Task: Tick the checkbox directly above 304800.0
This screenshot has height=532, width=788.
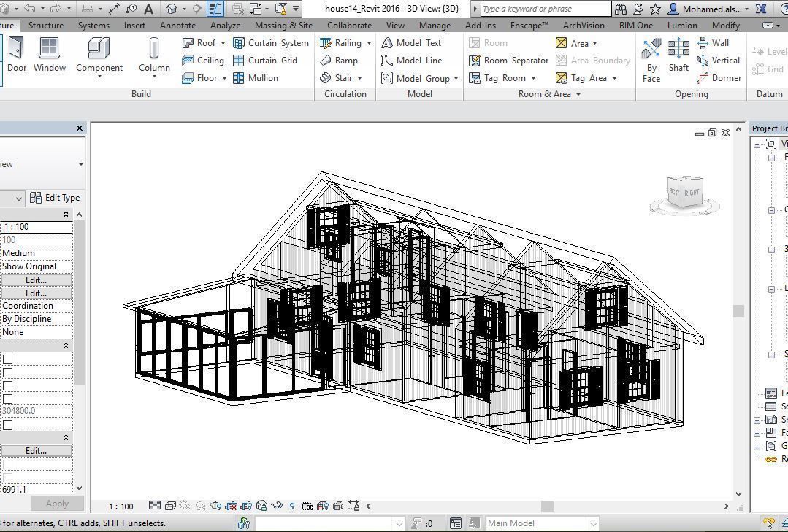Action: click(7, 398)
